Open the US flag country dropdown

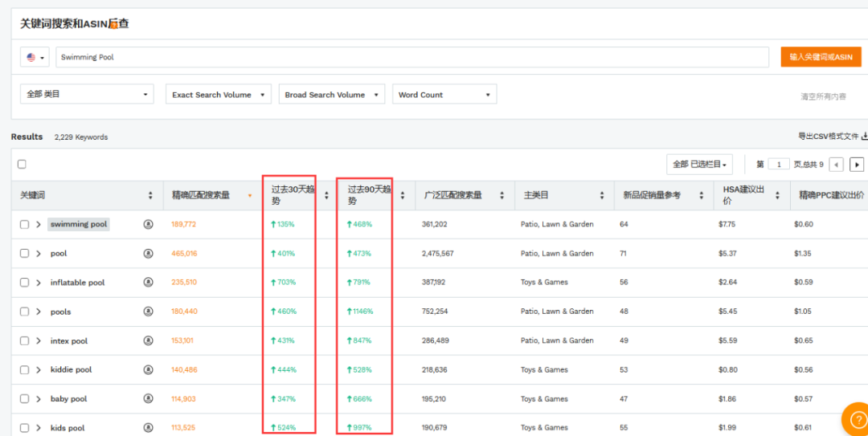click(35, 57)
